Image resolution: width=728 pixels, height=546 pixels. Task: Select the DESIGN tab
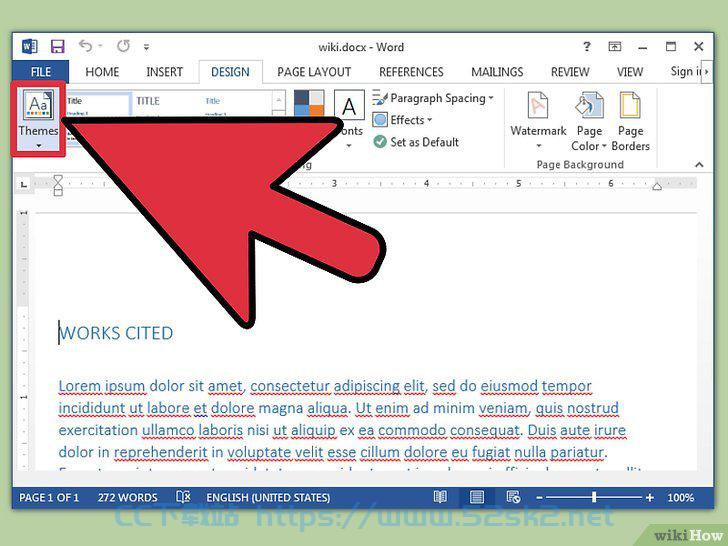(230, 72)
